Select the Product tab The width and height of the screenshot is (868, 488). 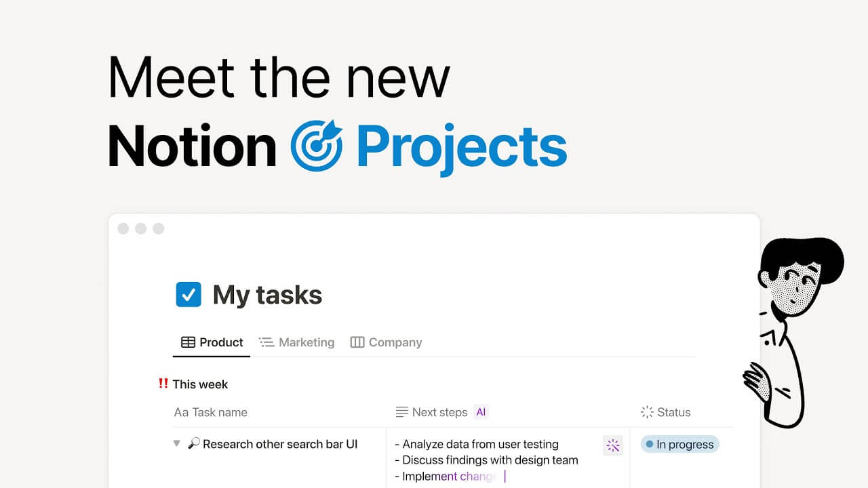pos(219,342)
